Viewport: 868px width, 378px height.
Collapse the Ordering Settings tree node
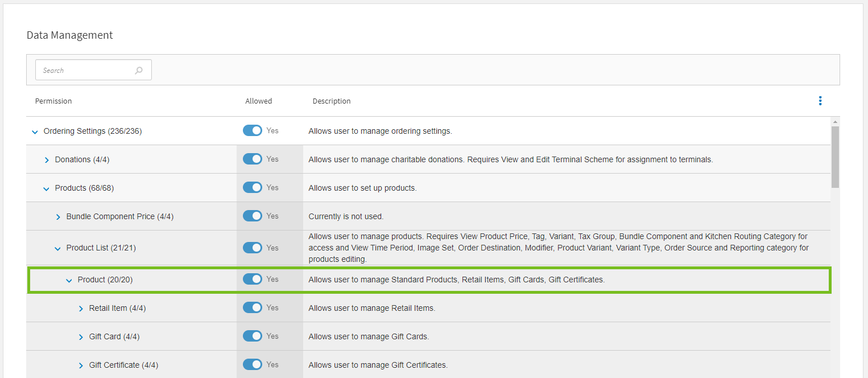(35, 132)
